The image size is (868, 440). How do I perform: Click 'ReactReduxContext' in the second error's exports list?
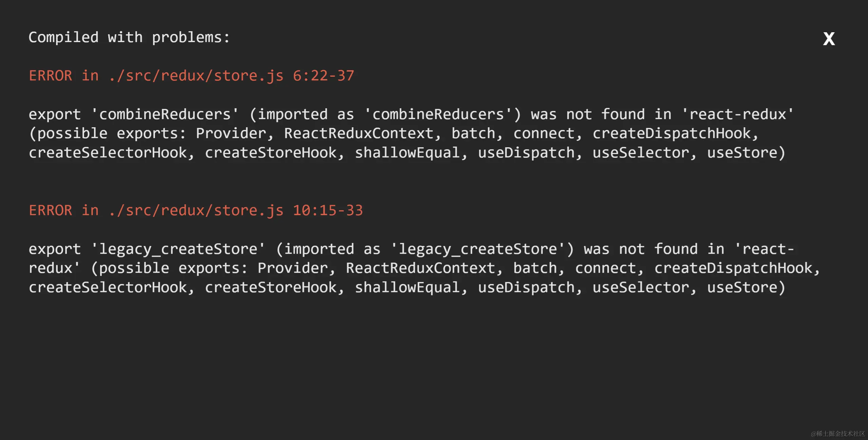tap(421, 268)
